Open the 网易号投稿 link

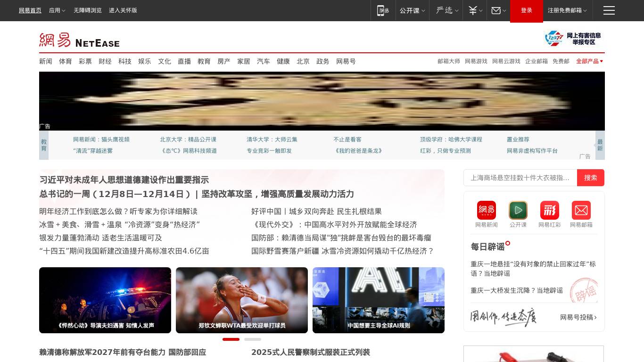tap(578, 317)
